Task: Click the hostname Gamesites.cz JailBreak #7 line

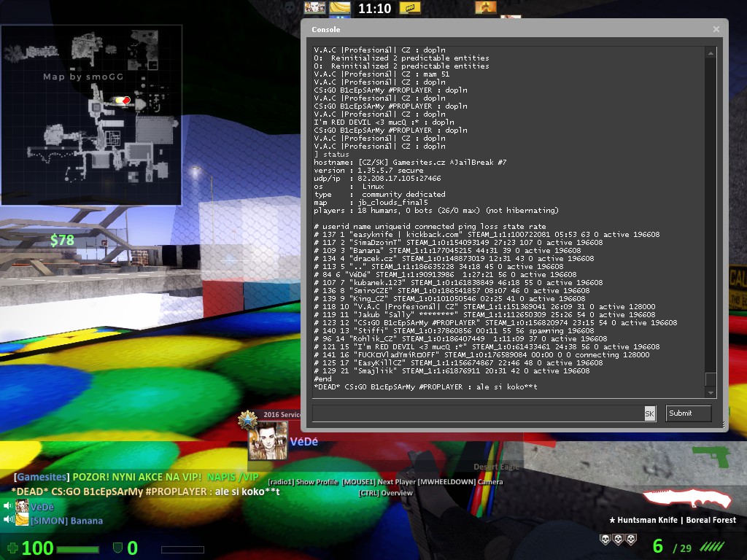Action: click(x=410, y=163)
